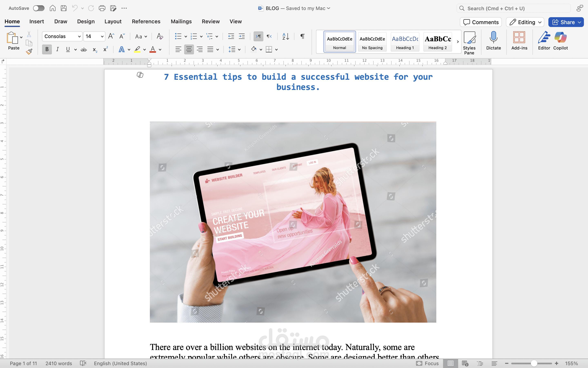Increase the paragraph indent
This screenshot has width=588, height=368.
[x=242, y=36]
